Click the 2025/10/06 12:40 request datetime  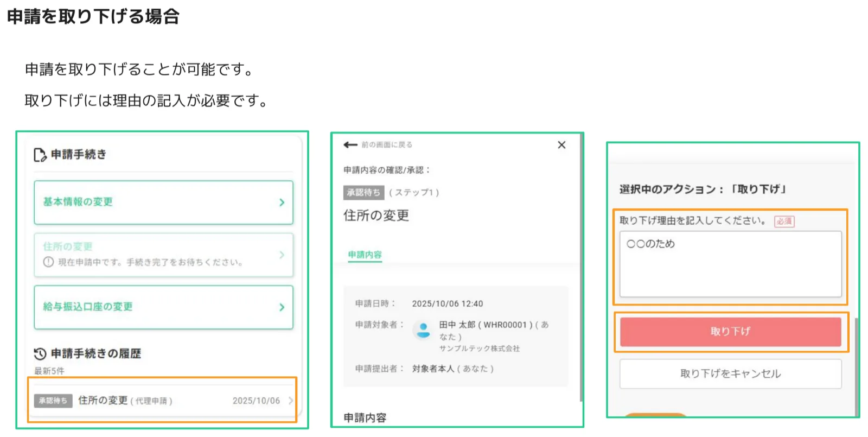(448, 303)
